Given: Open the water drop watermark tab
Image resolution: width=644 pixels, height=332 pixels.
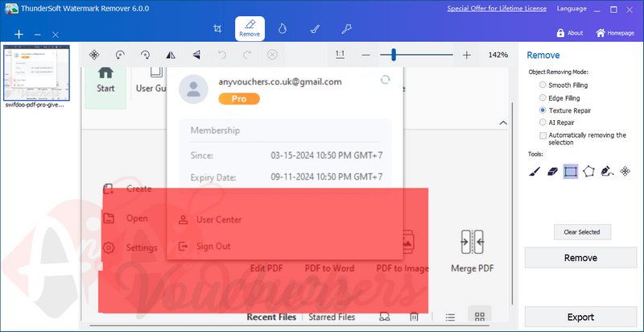Looking at the screenshot, I should coord(282,28).
